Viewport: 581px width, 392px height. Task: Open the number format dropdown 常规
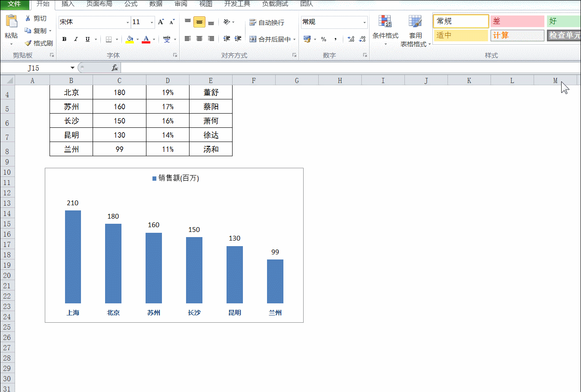(334, 22)
